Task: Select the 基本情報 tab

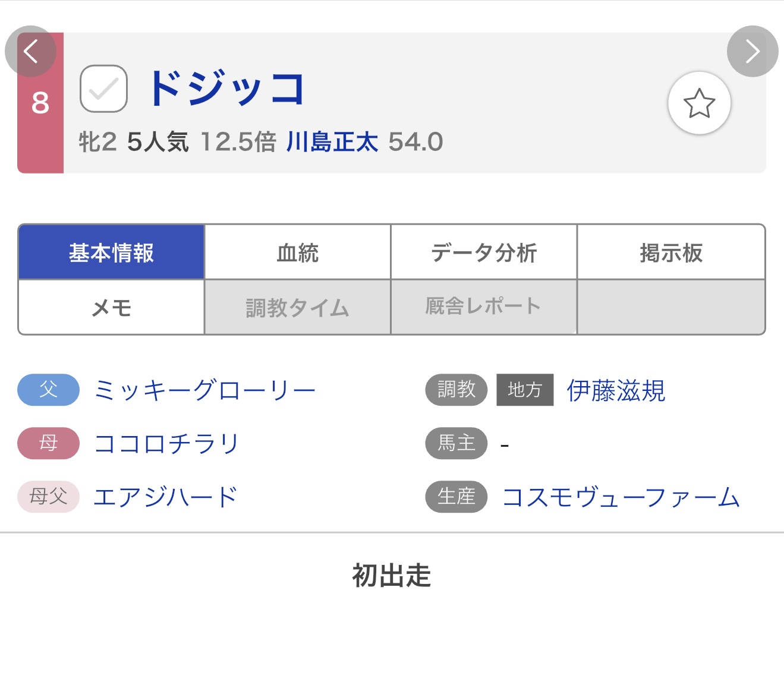Action: 111,252
